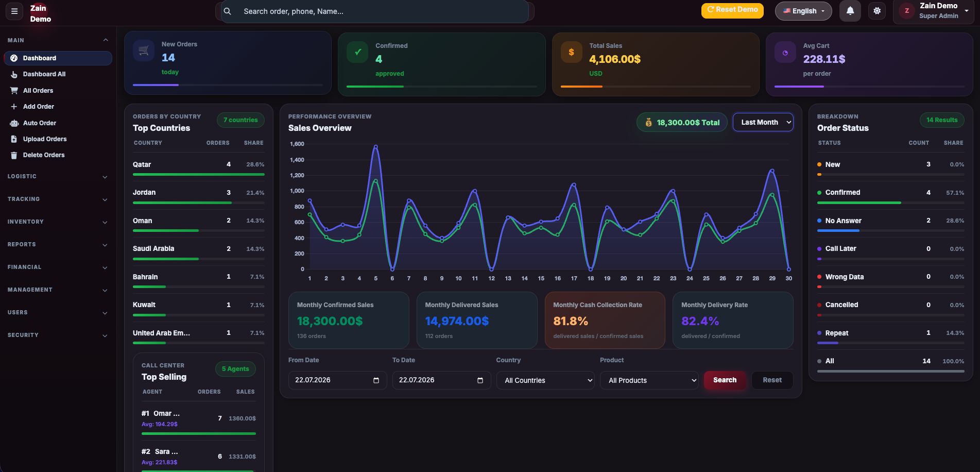Click the 18,300.00$ Total badge
This screenshot has height=472, width=980.
coord(682,123)
